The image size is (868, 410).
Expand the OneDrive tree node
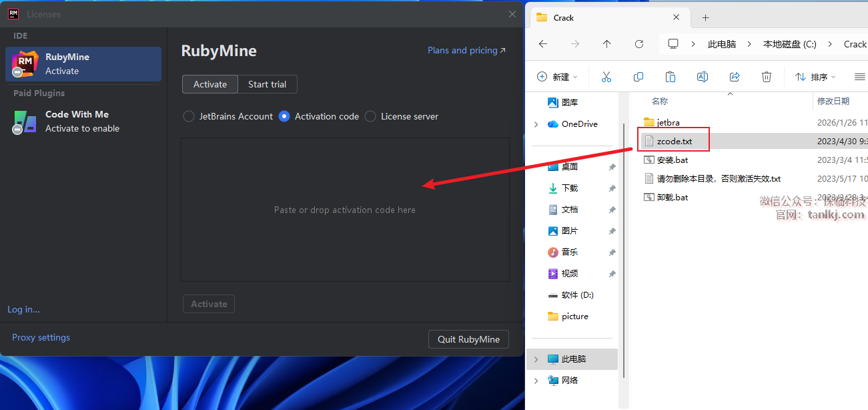536,124
